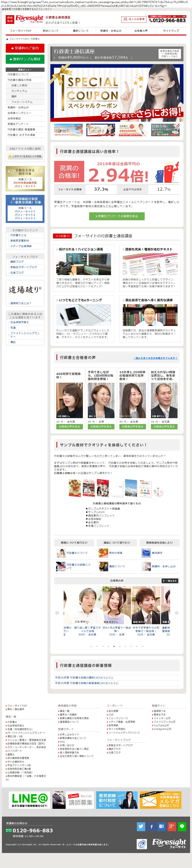
Task: Open 行政書士について in the side menu
Action: (x=18, y=74)
